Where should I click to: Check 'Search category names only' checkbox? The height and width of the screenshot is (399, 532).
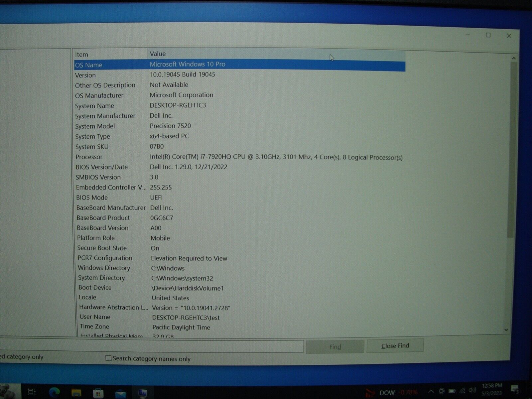pos(108,358)
